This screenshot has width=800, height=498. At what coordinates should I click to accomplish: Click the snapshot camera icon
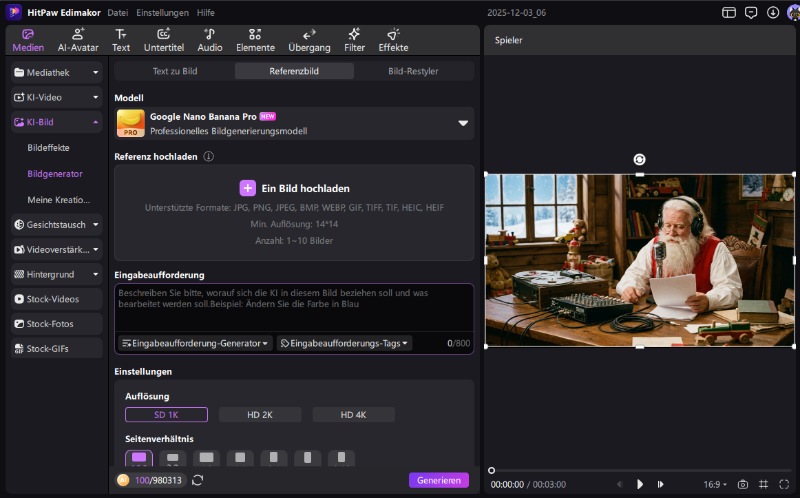742,484
